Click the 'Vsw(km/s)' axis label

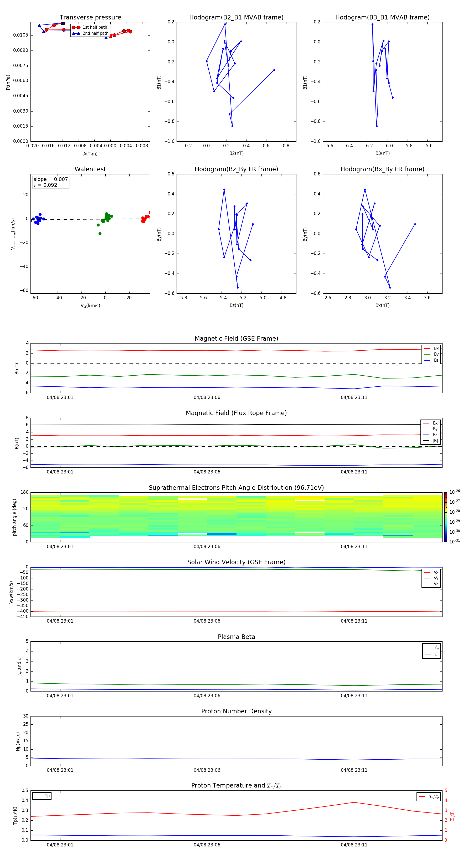tap(11, 592)
